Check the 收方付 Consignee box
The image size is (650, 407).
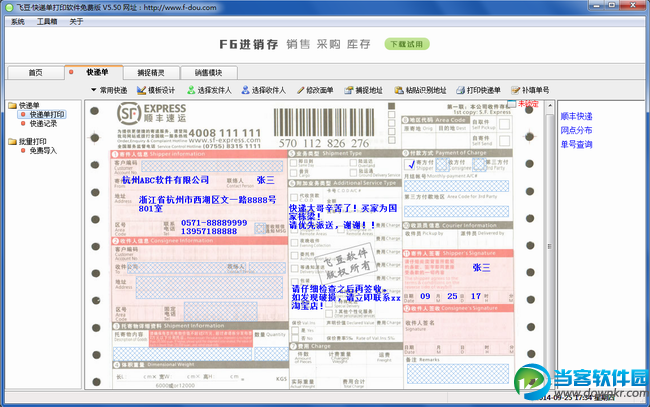click(441, 165)
